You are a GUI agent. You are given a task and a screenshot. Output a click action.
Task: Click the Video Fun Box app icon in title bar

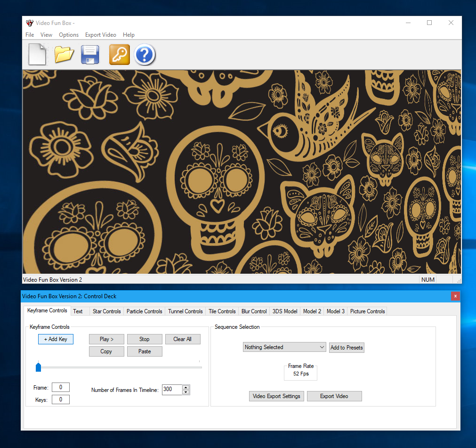[x=30, y=23]
